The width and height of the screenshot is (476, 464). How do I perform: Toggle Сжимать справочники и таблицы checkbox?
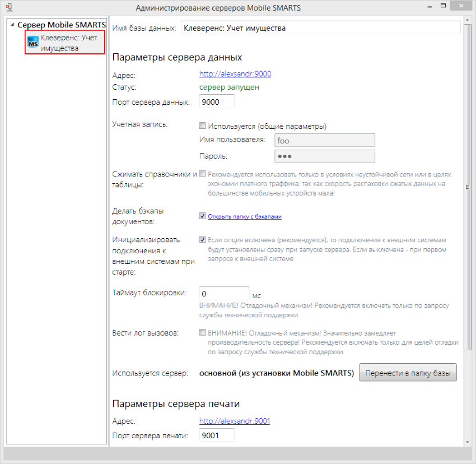pyautogui.click(x=202, y=174)
